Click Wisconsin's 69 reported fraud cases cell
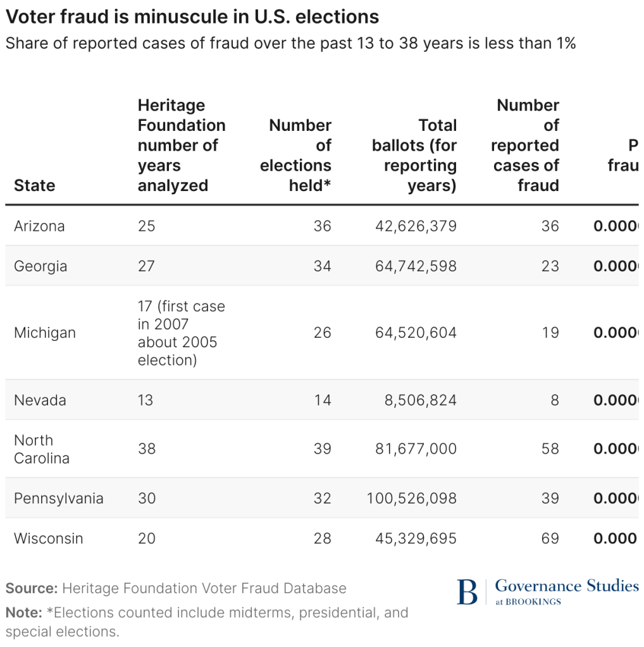Viewport: 644px width, 647px height. [x=550, y=538]
